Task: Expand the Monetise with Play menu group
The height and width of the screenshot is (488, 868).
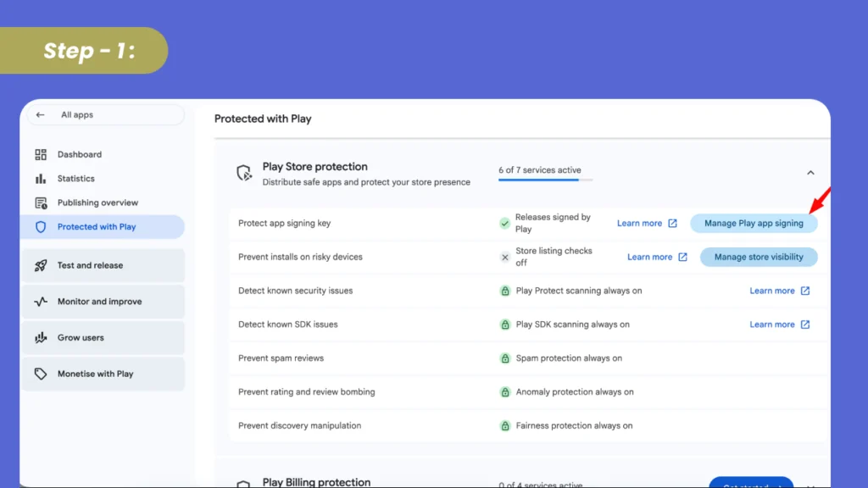Action: tap(103, 374)
